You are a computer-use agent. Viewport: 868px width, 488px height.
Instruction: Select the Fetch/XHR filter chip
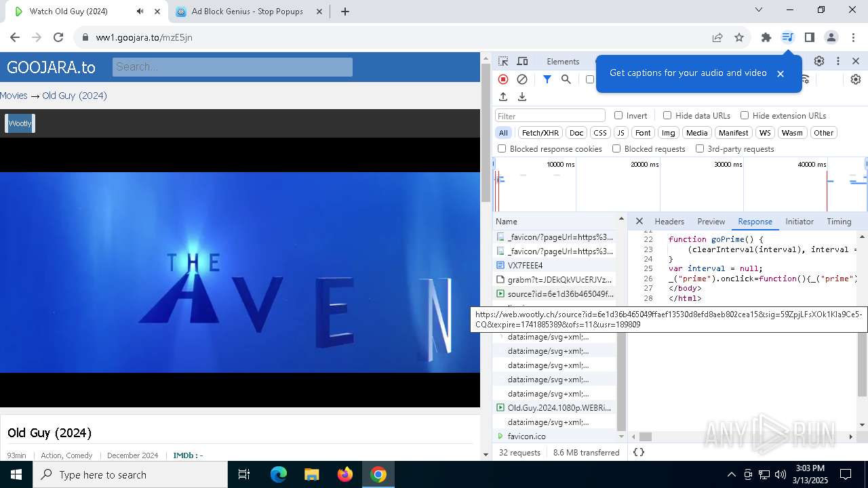[x=540, y=133]
